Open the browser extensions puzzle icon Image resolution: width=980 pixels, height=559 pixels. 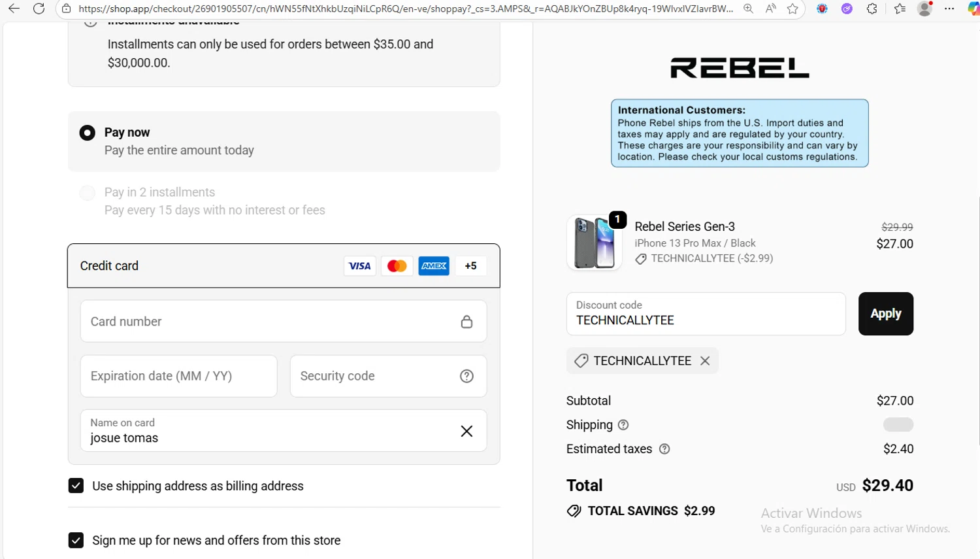click(x=872, y=8)
